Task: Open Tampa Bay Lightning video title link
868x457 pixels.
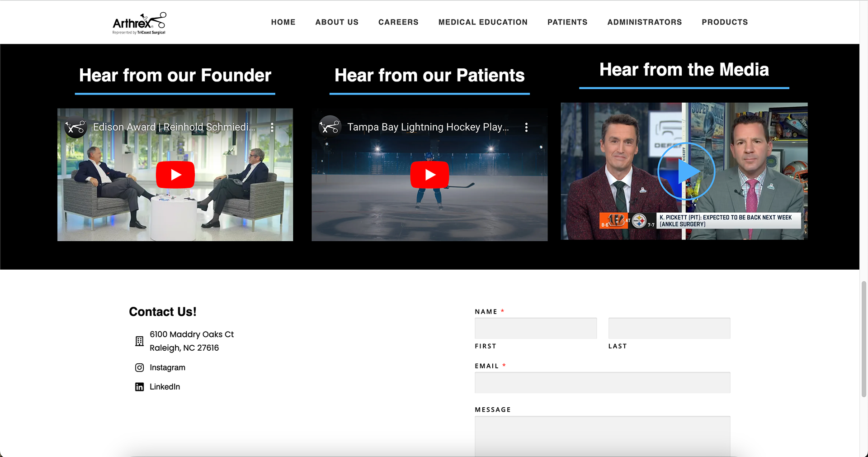Action: tap(428, 127)
